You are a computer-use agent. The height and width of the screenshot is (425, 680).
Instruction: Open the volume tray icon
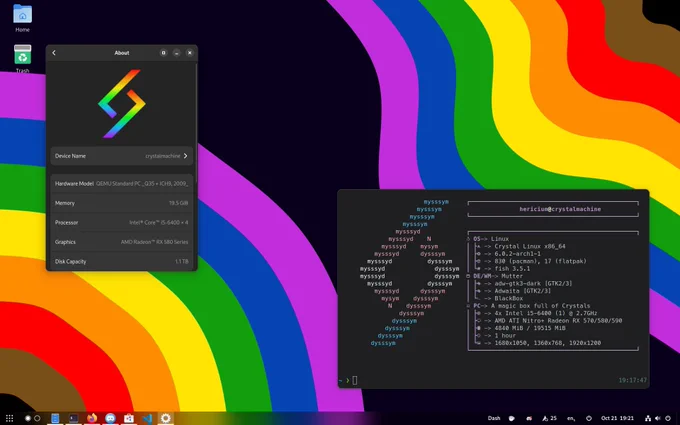point(658,418)
